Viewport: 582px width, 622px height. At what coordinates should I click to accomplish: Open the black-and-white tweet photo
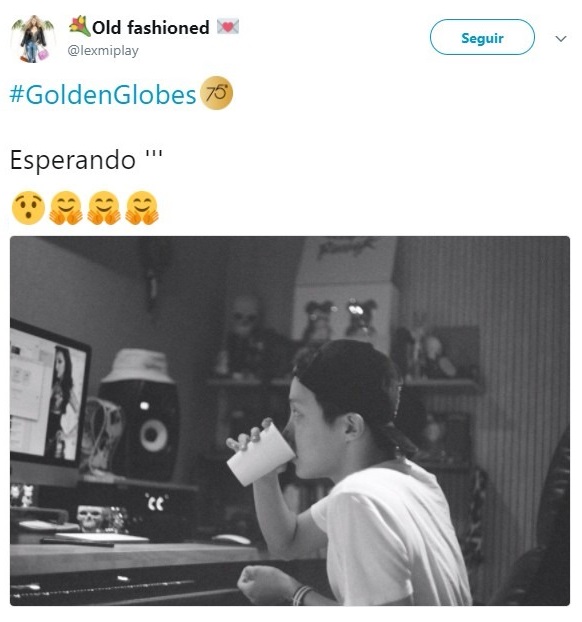click(x=290, y=421)
